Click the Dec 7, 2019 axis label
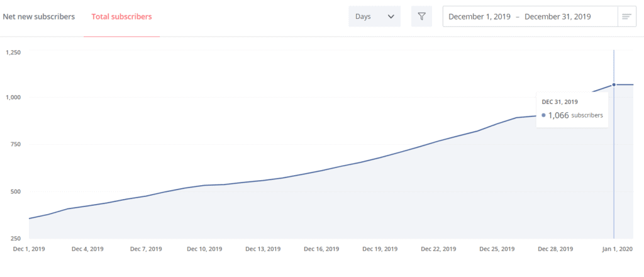The image size is (644, 277). tap(146, 249)
